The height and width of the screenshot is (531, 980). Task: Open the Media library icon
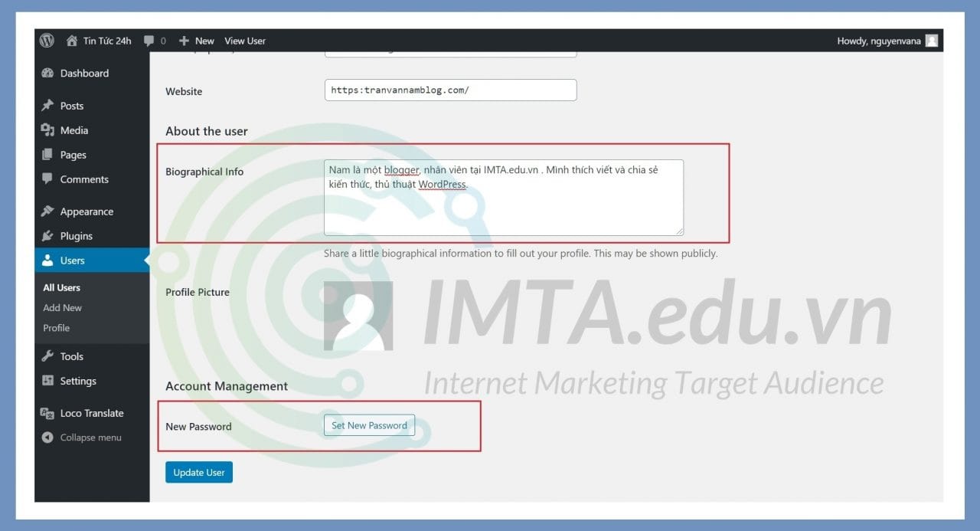[x=49, y=130]
